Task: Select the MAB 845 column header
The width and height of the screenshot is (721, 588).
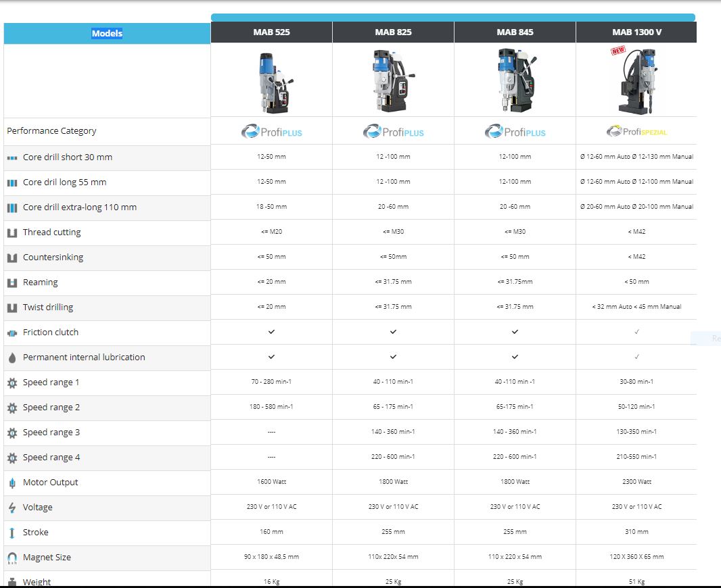Action: (515, 32)
